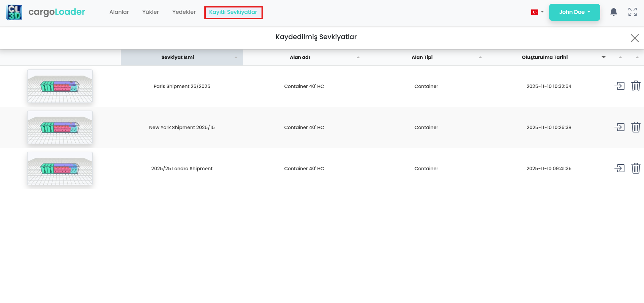Go to Alanlar menu

tap(119, 12)
